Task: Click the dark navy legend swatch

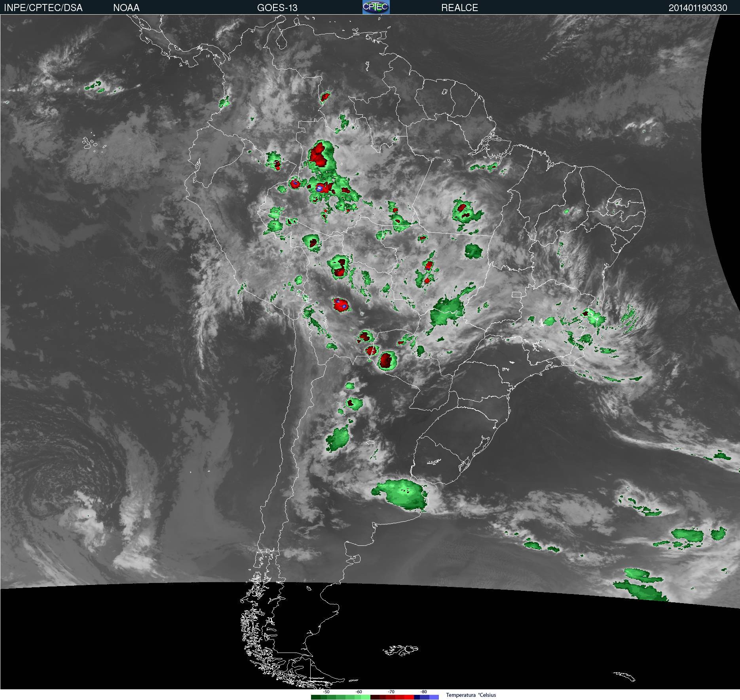Action: (x=417, y=697)
